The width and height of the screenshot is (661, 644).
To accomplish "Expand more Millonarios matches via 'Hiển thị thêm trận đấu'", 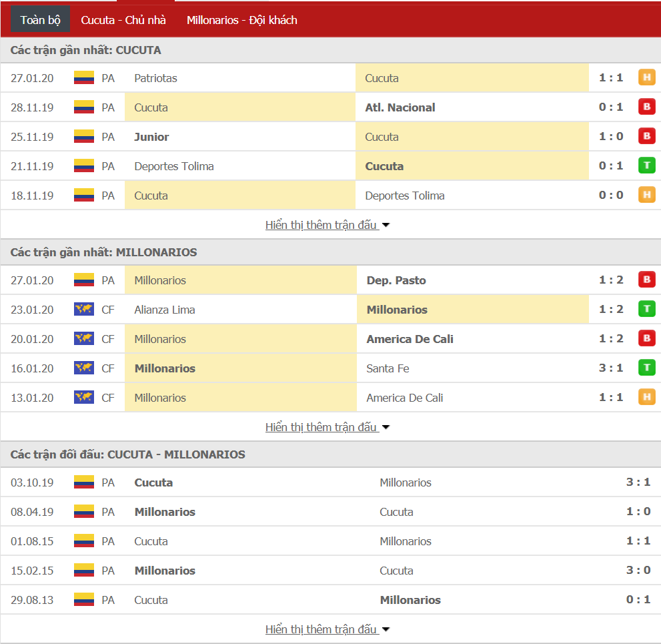I will point(327,427).
